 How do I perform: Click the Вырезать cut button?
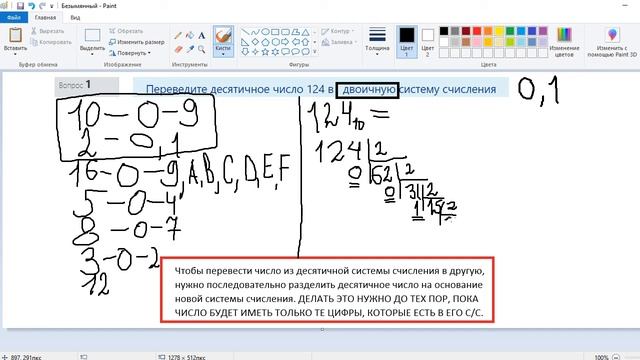pyautogui.click(x=48, y=31)
